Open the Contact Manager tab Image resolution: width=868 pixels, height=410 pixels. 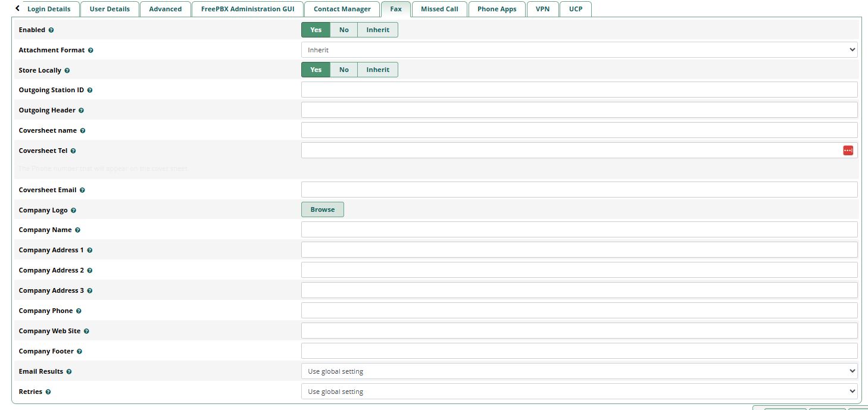pos(342,9)
